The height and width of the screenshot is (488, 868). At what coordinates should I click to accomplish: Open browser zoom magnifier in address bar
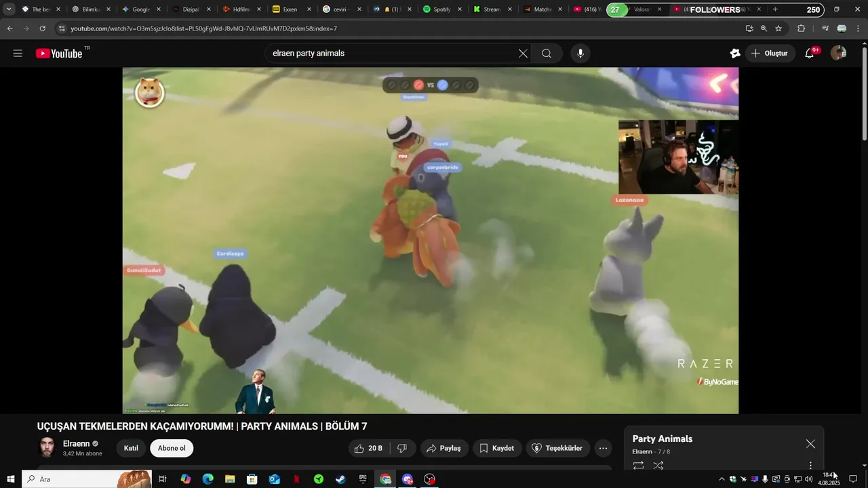coord(764,28)
